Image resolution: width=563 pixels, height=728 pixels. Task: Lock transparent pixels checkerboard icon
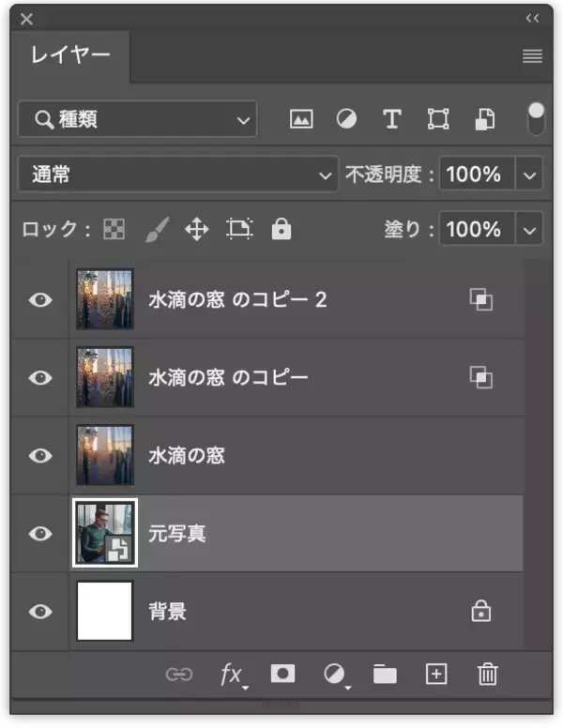coord(114,229)
